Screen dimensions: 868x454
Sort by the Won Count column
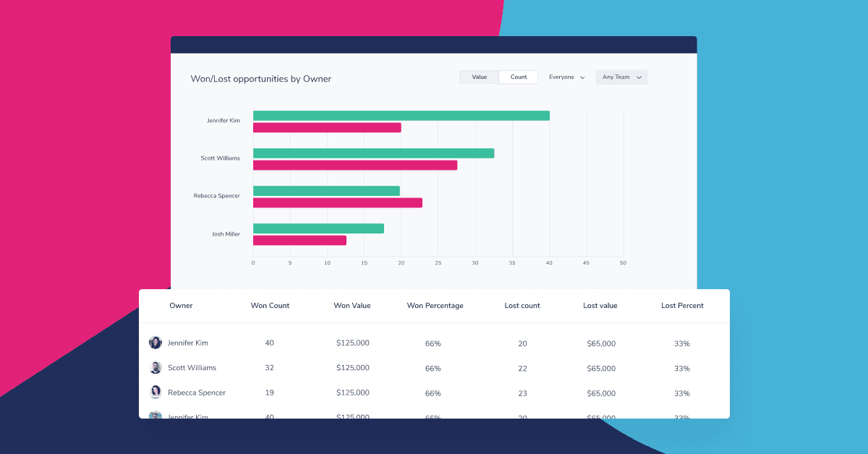tap(270, 305)
